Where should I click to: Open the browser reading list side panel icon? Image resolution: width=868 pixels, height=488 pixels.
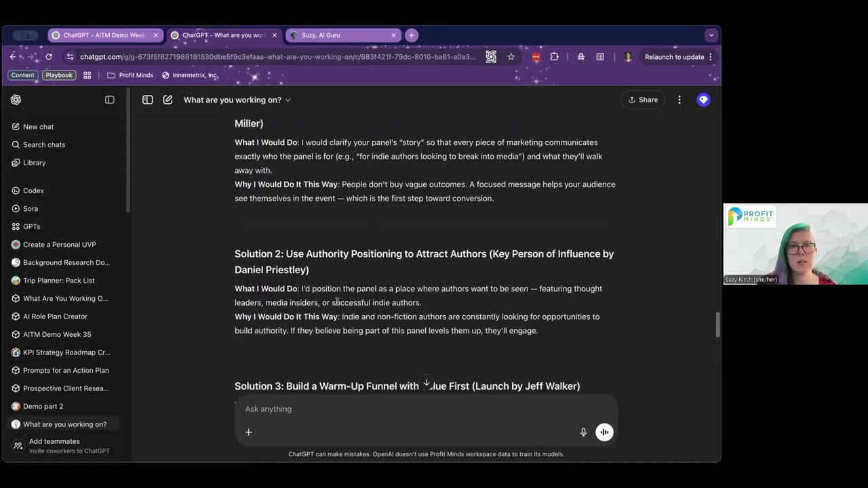click(x=600, y=57)
